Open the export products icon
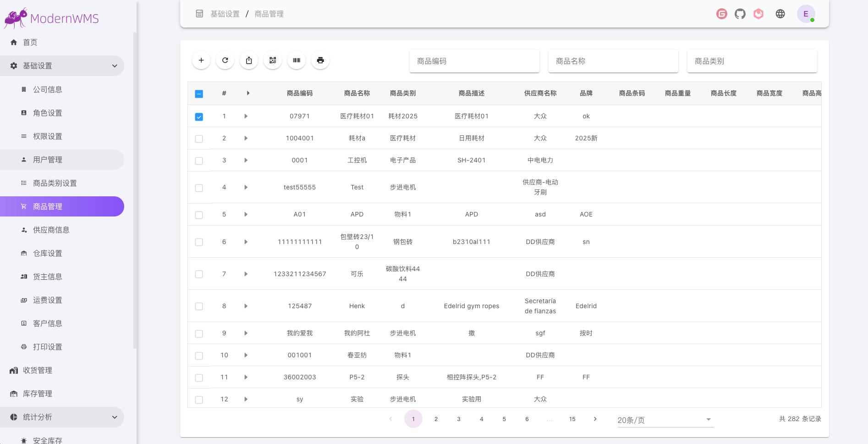Image resolution: width=868 pixels, height=444 pixels. (249, 60)
